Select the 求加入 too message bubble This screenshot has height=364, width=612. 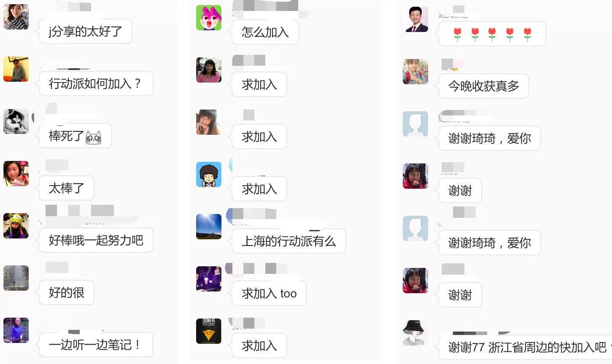tap(269, 293)
